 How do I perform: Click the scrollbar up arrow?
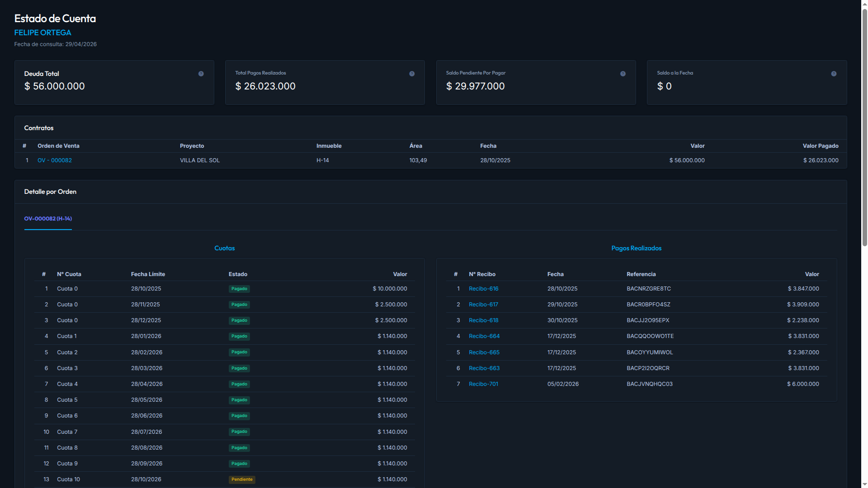[x=864, y=4]
